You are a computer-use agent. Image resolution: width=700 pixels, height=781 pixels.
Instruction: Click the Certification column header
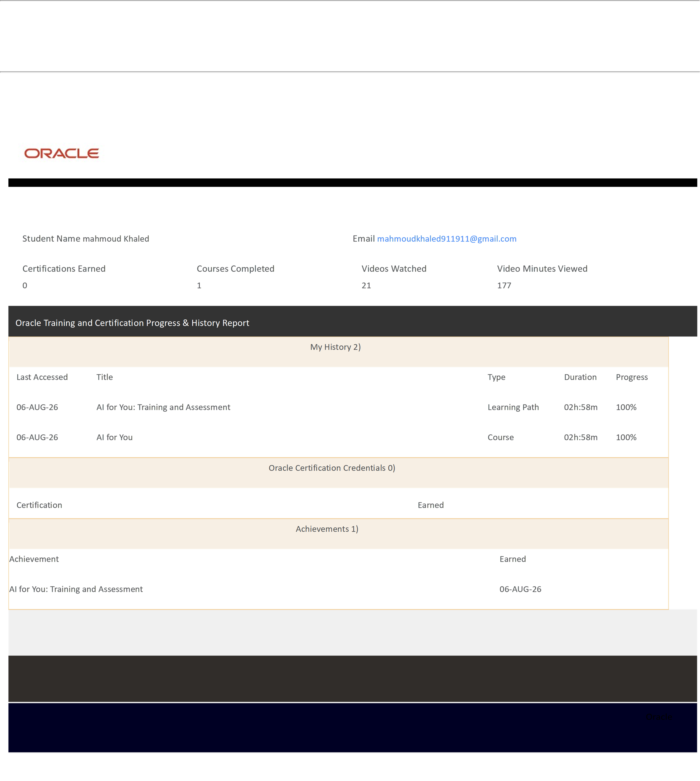pyautogui.click(x=39, y=505)
